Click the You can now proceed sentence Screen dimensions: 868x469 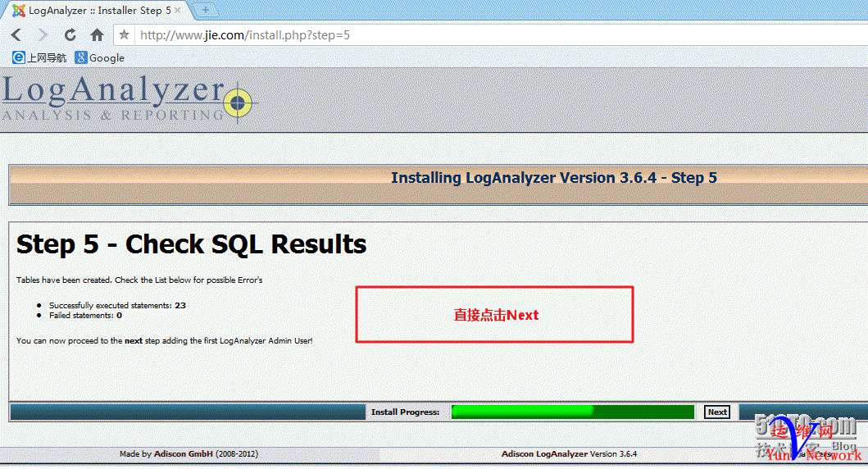[165, 340]
